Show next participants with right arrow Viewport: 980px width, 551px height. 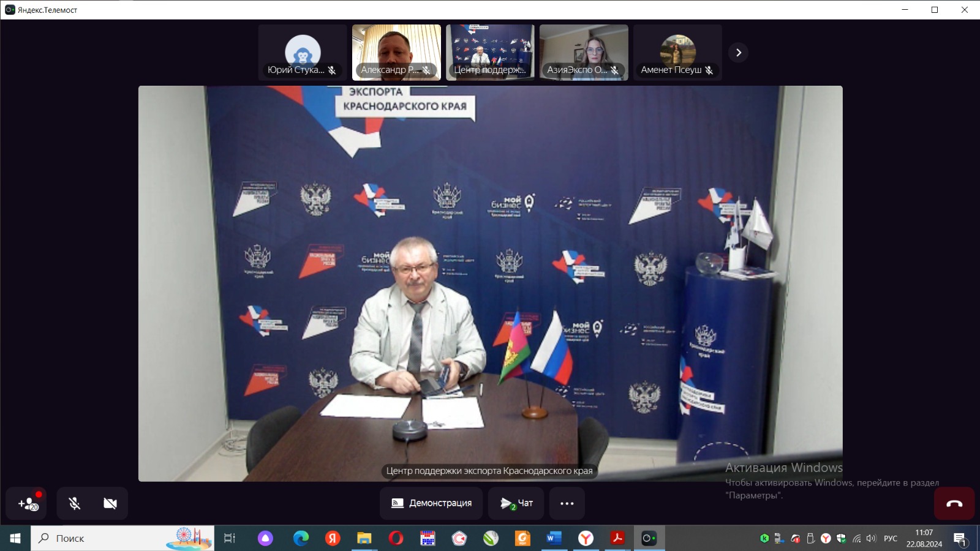(x=739, y=53)
